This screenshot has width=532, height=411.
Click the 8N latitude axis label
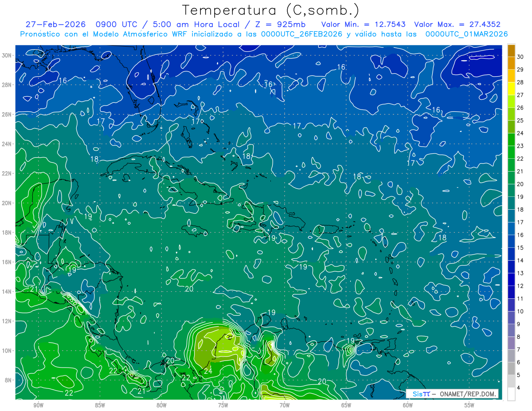(8, 380)
